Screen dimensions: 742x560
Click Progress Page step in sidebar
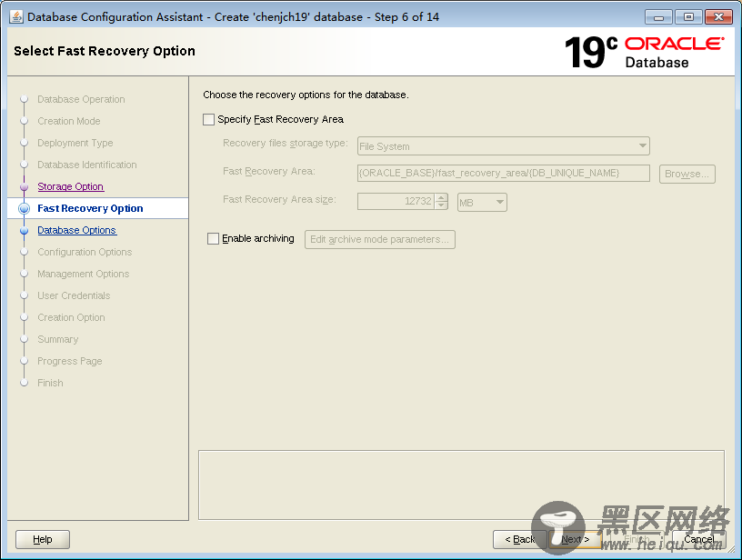click(69, 361)
